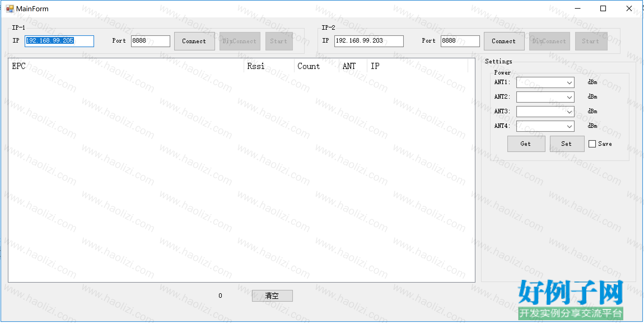644x323 pixels.
Task: Click the IP-1 group label
Action: tap(18, 27)
